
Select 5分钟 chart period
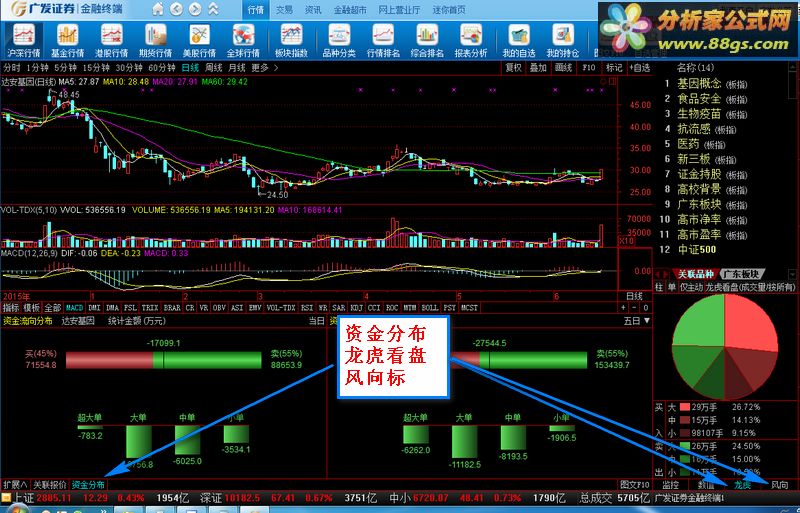[65, 67]
